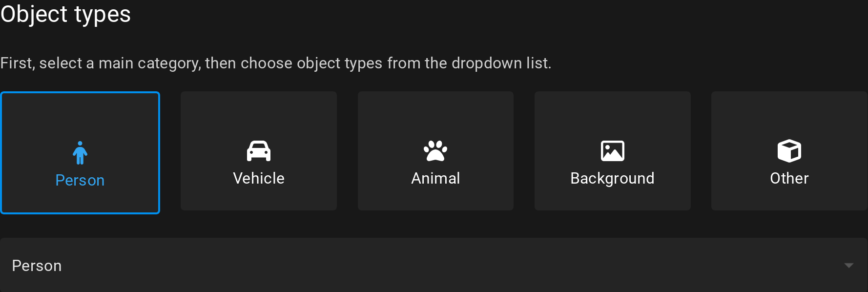Image resolution: width=868 pixels, height=292 pixels.
Task: Click the Vehicle card label text
Action: click(258, 178)
